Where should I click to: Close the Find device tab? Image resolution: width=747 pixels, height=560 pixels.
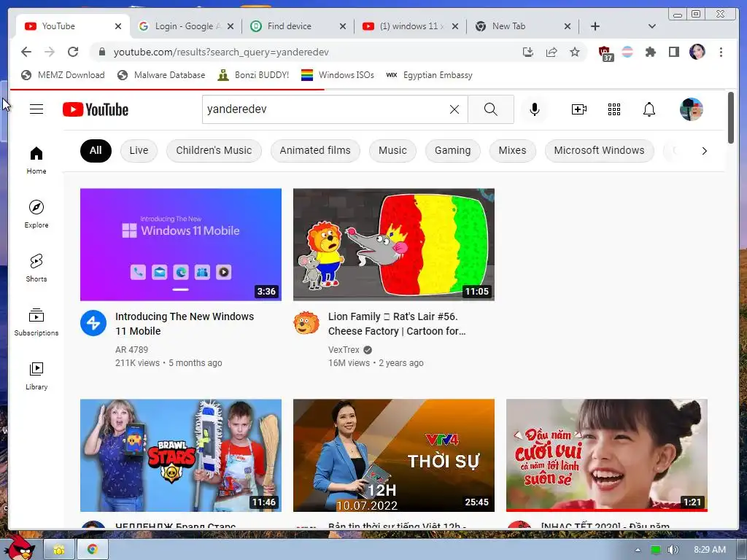click(343, 26)
